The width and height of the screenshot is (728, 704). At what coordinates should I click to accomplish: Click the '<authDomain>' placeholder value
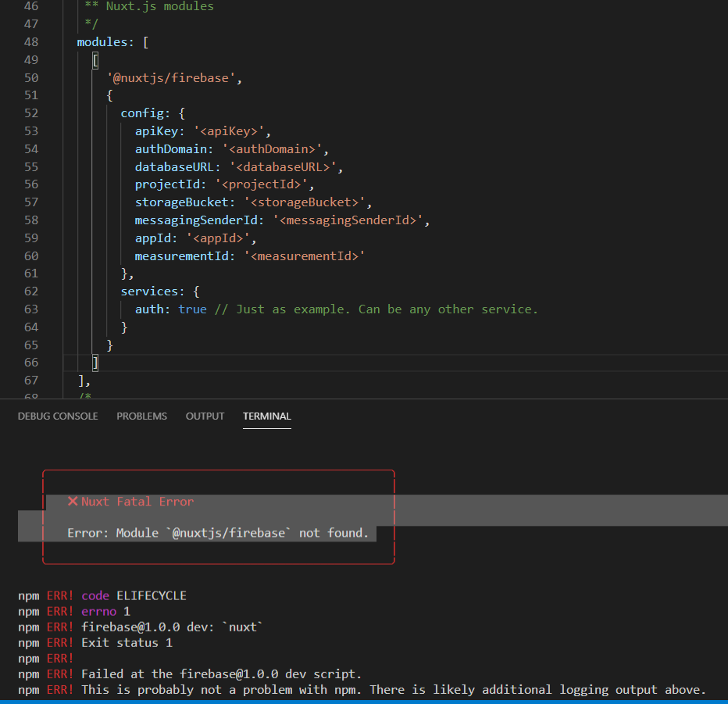click(x=272, y=149)
